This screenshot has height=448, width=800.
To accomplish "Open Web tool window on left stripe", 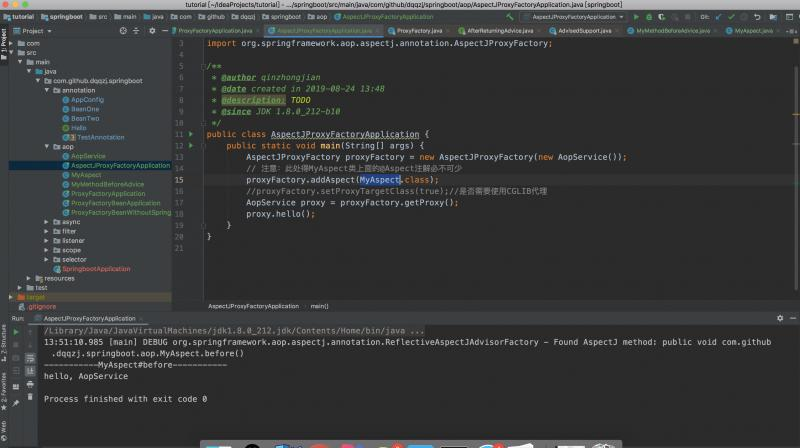I will [x=4, y=430].
